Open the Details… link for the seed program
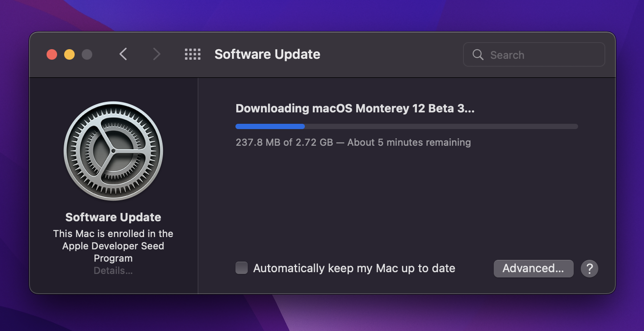This screenshot has width=644, height=331. pos(113,271)
